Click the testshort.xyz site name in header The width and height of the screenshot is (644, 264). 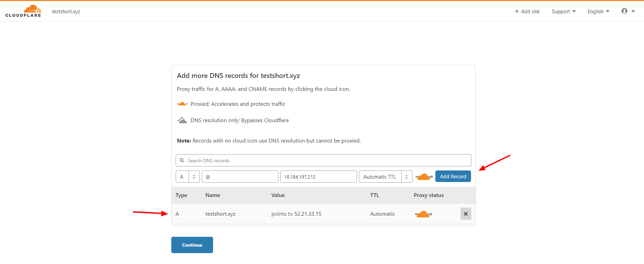66,12
